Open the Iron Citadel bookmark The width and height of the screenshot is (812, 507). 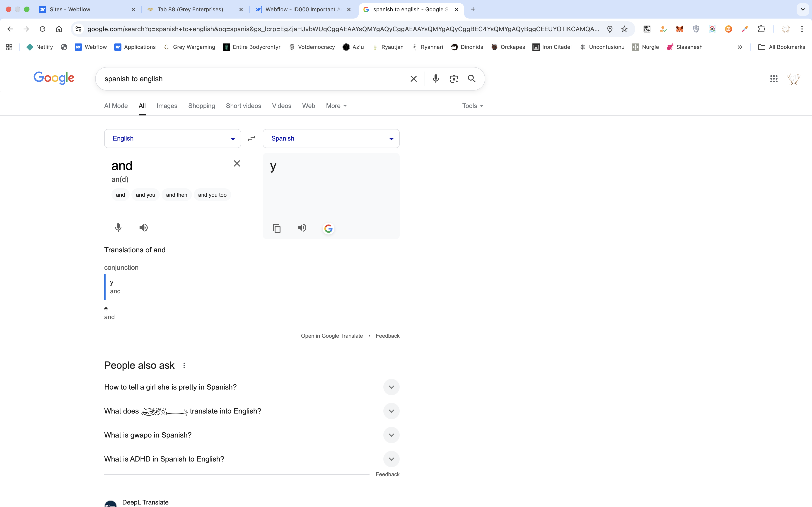coord(552,47)
